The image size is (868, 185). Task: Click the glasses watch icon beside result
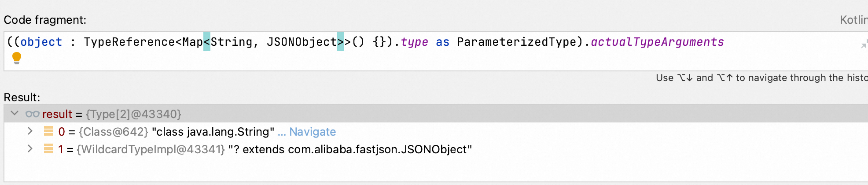(x=32, y=114)
